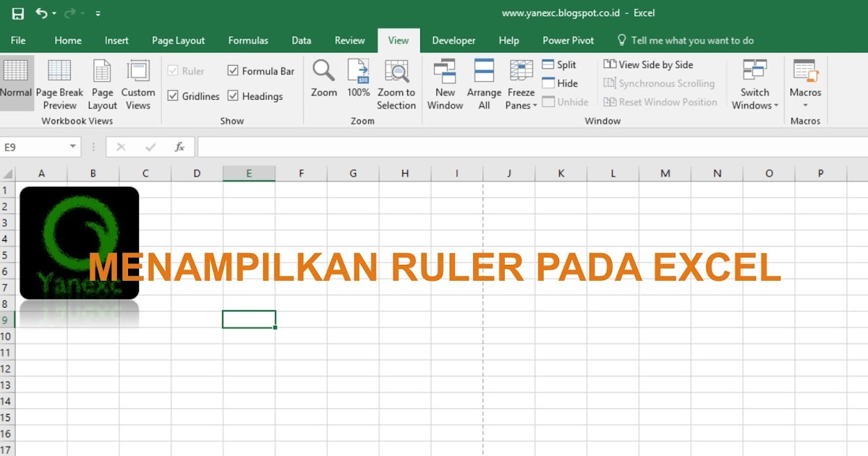The height and width of the screenshot is (456, 868).
Task: Switch to the Home tab
Action: [x=68, y=41]
